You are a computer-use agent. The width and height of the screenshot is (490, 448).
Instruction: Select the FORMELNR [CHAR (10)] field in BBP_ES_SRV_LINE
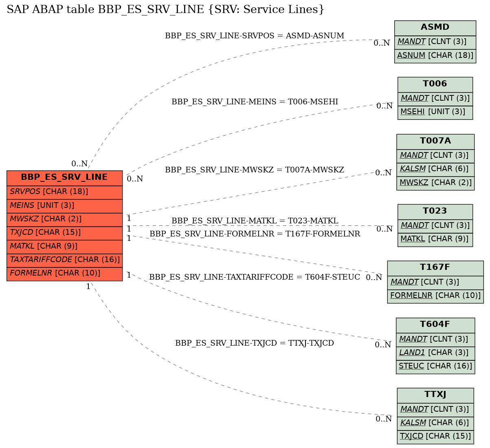[x=64, y=274]
